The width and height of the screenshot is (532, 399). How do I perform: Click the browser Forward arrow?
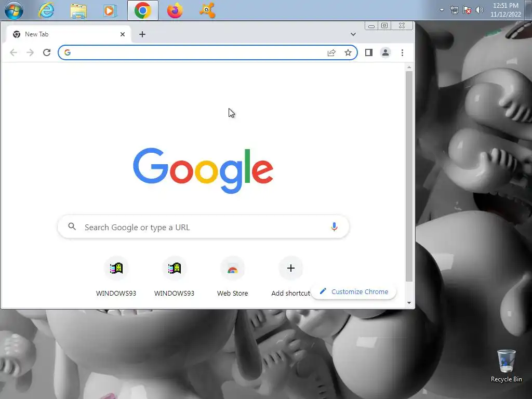(30, 52)
